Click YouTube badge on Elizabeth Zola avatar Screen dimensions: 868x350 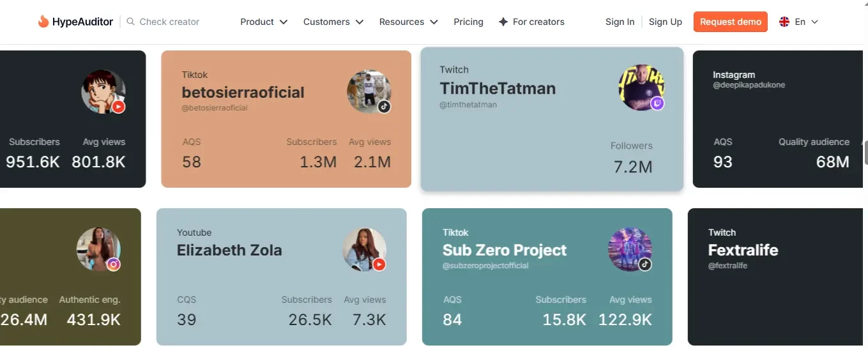pyautogui.click(x=379, y=264)
